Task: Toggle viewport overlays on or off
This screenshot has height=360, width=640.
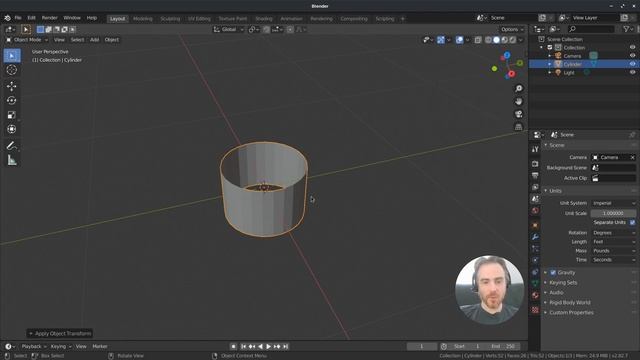Action: (459, 40)
